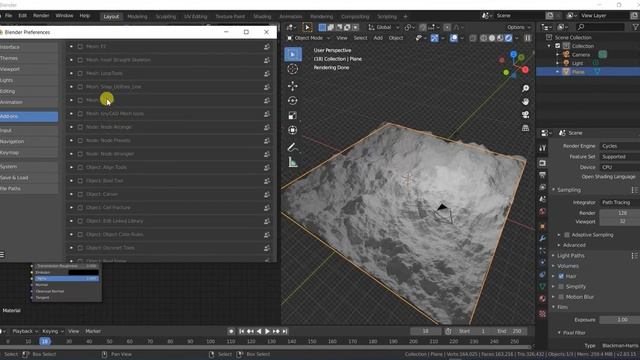Click Save & Load in Preferences sidebar
640x360 pixels.
pos(29,178)
